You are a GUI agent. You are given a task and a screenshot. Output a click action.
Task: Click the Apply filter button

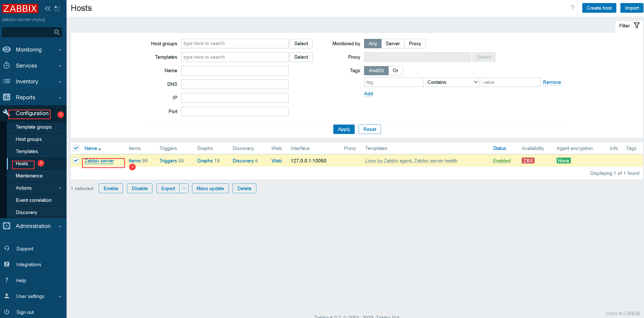343,129
